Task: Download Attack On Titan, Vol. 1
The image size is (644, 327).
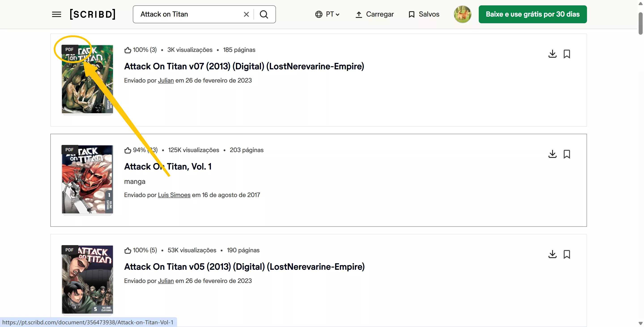Action: [x=552, y=154]
